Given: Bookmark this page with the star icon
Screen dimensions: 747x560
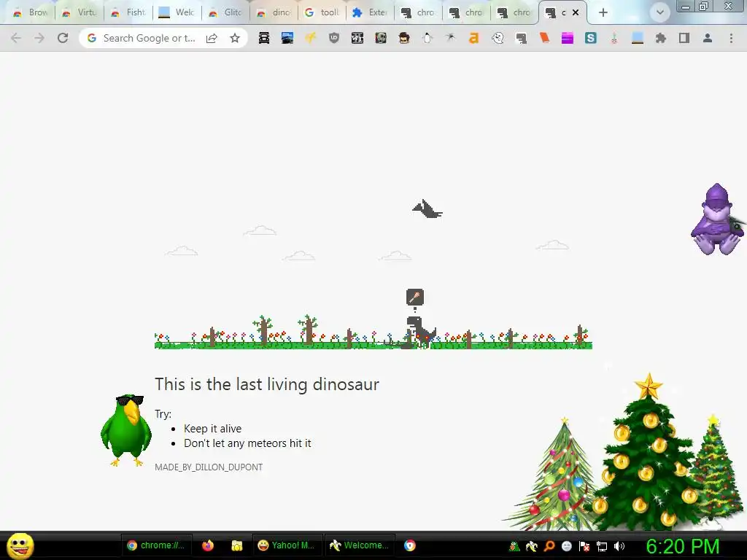Looking at the screenshot, I should [x=235, y=38].
